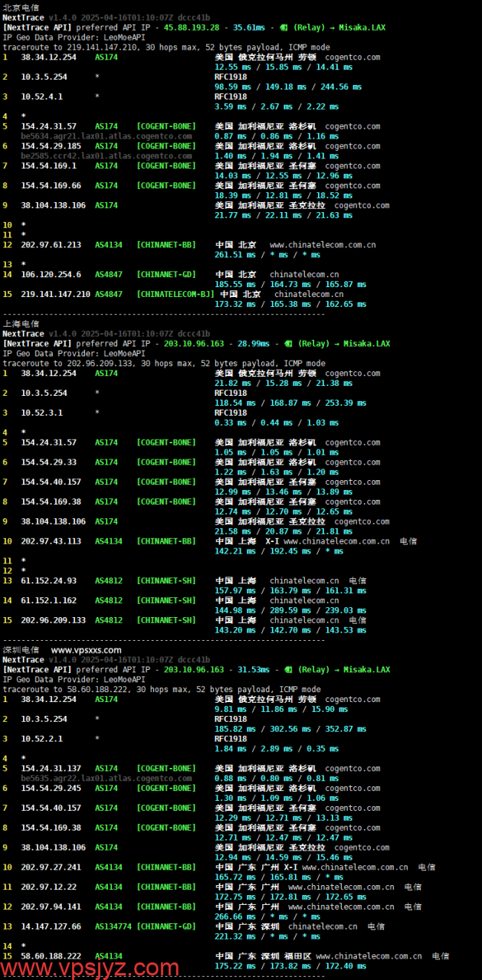Click the [CHINATELECOM-BJ] network tag
Screen dimensions: 482x980
(175, 295)
